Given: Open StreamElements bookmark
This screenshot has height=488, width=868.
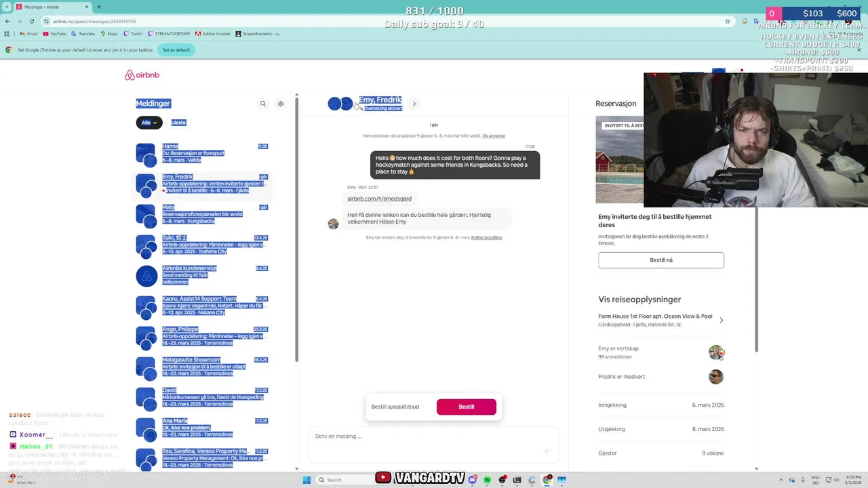Looking at the screenshot, I should [x=258, y=33].
